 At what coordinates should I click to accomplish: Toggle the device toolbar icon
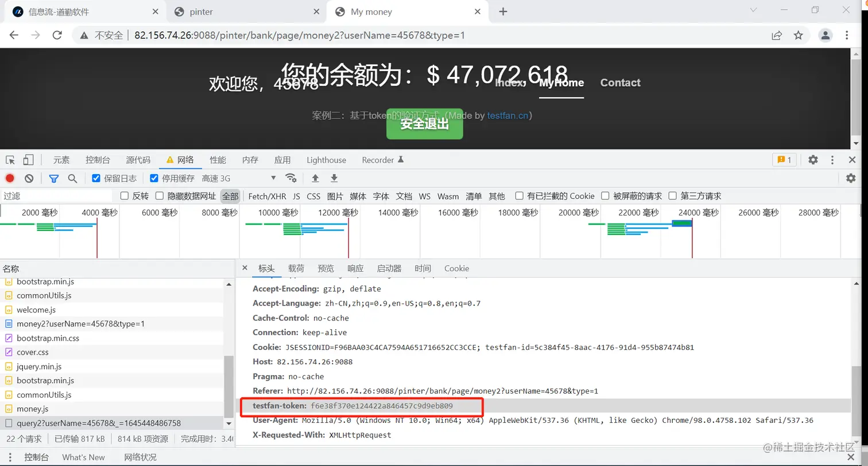(29, 160)
